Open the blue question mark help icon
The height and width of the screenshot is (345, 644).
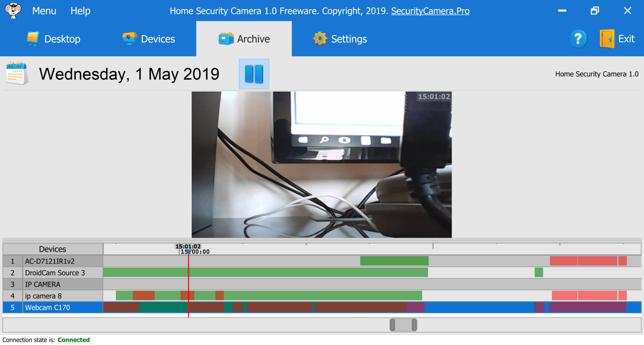[x=578, y=39]
